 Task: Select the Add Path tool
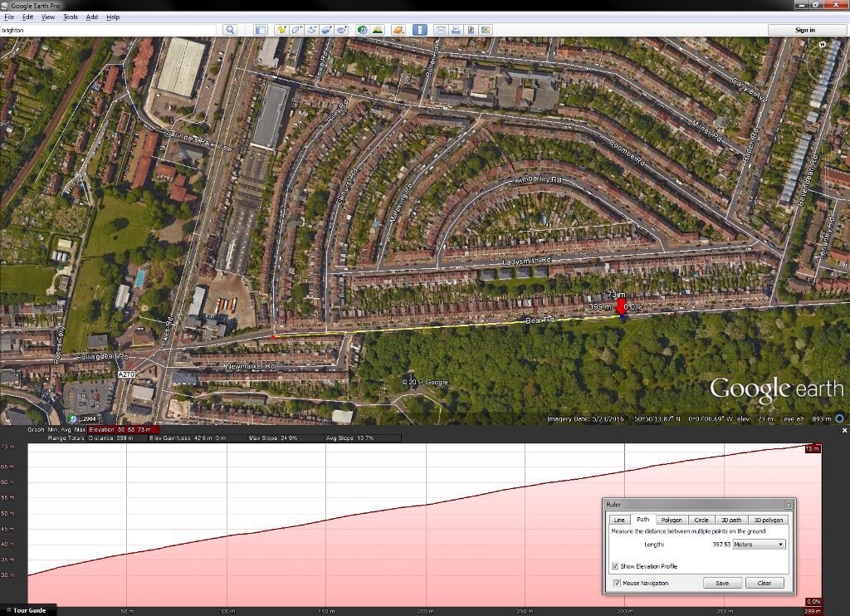tap(311, 30)
